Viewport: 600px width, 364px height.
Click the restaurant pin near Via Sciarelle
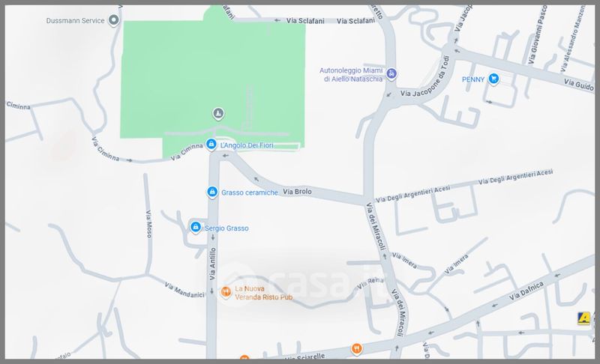356,348
